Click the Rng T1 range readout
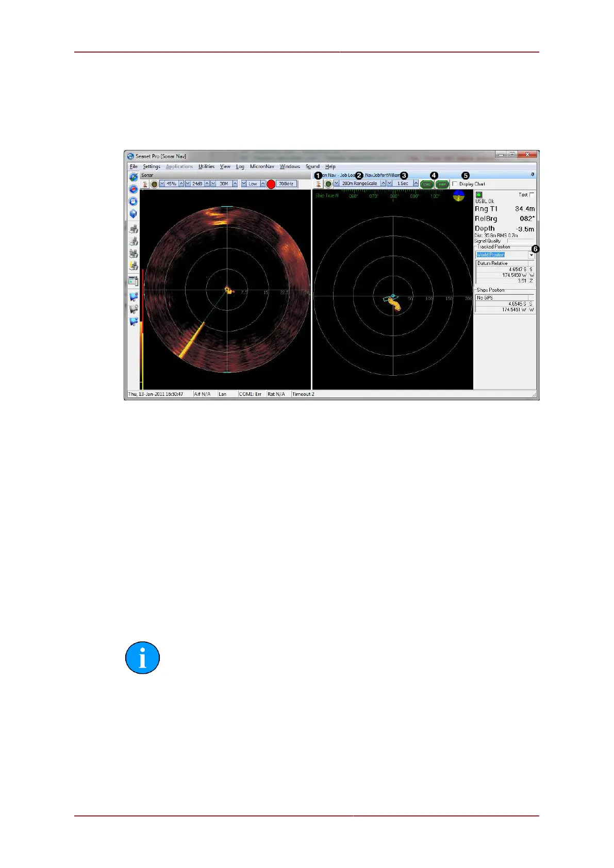This screenshot has height=868, width=614. (505, 209)
